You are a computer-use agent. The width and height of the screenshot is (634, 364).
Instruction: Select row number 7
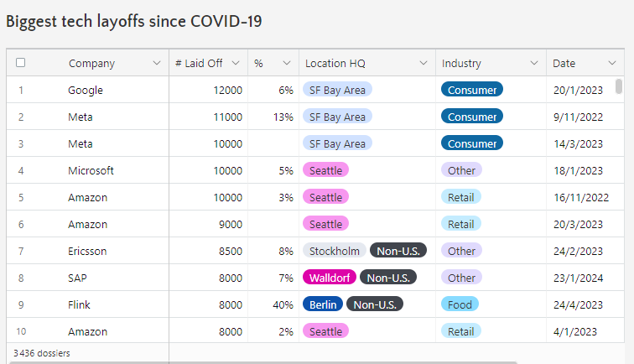(21, 251)
